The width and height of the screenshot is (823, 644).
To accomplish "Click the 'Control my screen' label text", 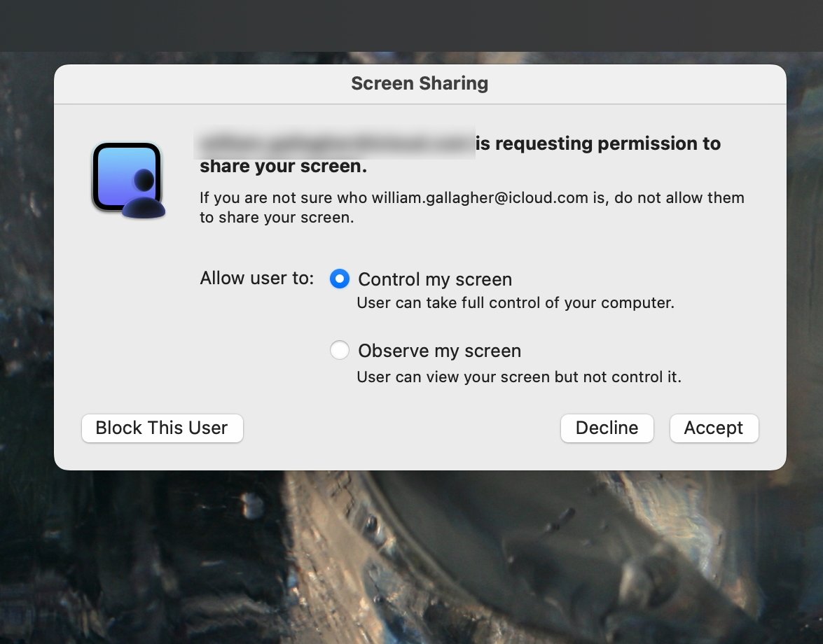I will click(435, 280).
